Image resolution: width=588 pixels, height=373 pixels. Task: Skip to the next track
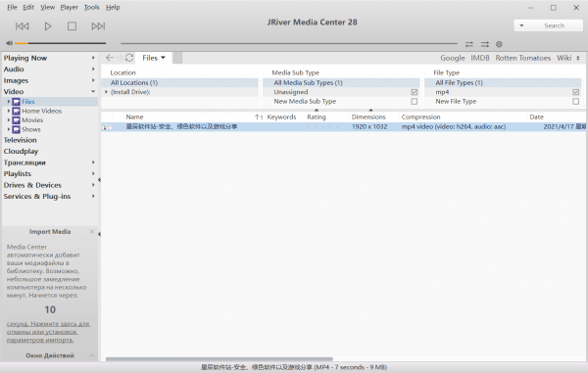click(98, 26)
